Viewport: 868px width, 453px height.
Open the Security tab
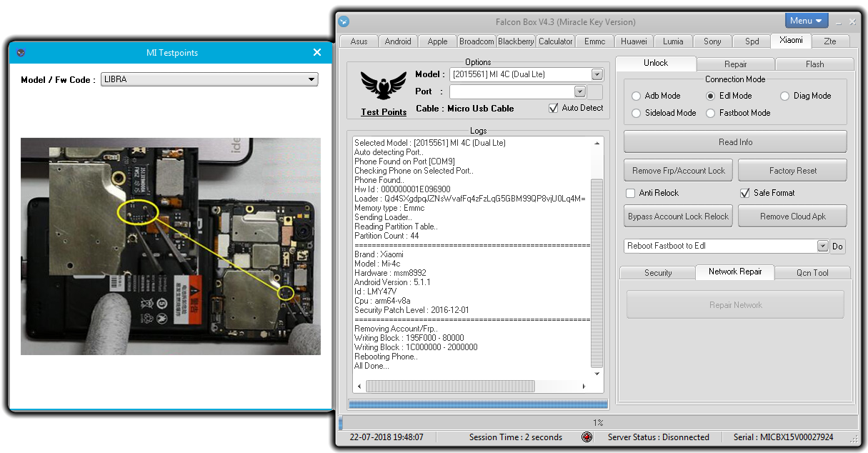tap(657, 273)
